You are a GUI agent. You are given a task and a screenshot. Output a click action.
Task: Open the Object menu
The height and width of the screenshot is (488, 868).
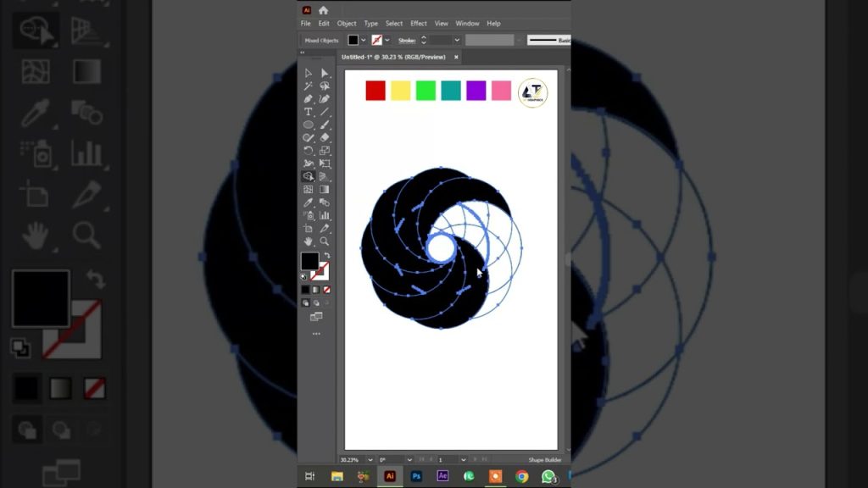(346, 23)
